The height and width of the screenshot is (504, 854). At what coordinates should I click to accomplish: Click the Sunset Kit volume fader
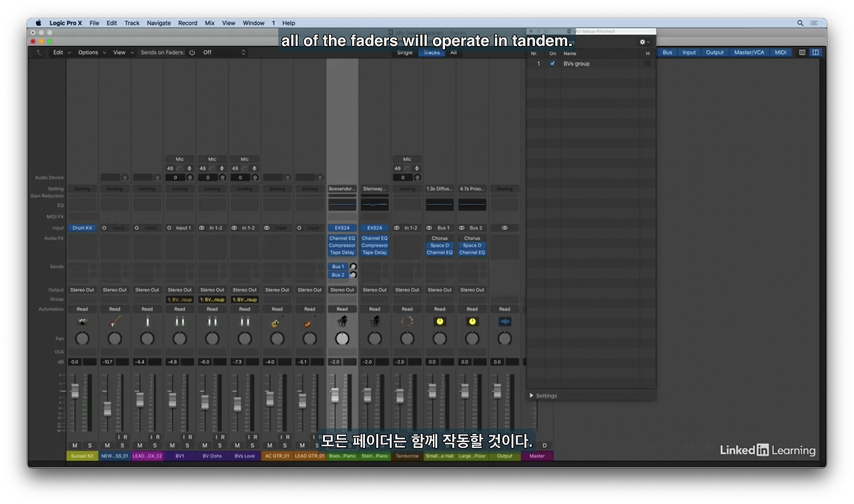75,390
